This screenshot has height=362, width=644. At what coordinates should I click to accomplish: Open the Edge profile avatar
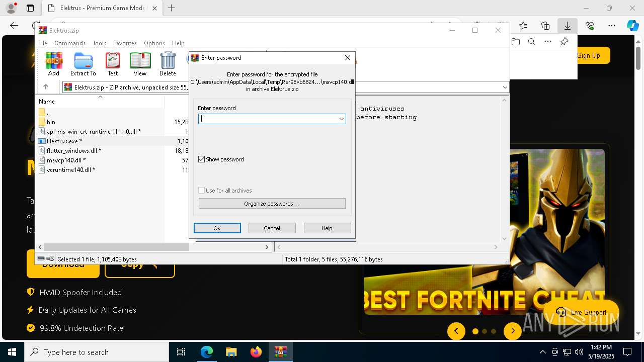tap(11, 8)
